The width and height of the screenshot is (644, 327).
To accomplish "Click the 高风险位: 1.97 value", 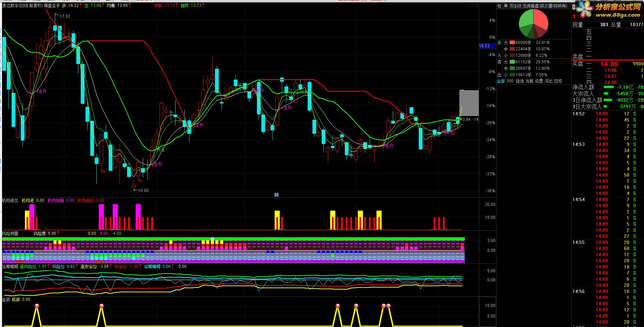I will click(33, 266).
